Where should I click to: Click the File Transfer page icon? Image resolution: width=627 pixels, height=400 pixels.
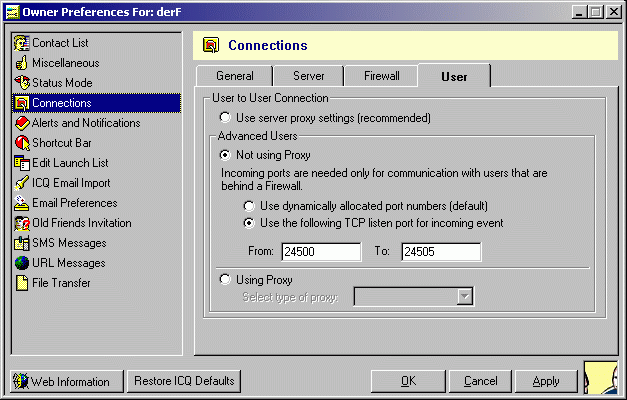coord(22,283)
